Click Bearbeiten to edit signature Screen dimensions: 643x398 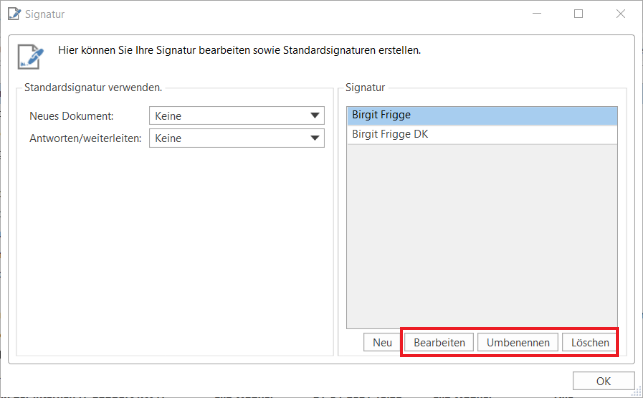[x=439, y=342]
